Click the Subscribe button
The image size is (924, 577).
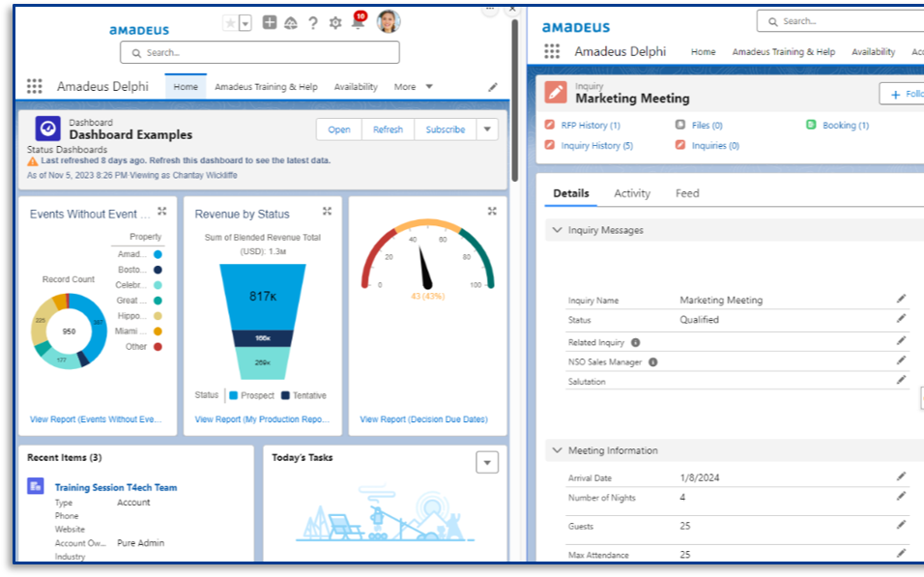pos(445,130)
